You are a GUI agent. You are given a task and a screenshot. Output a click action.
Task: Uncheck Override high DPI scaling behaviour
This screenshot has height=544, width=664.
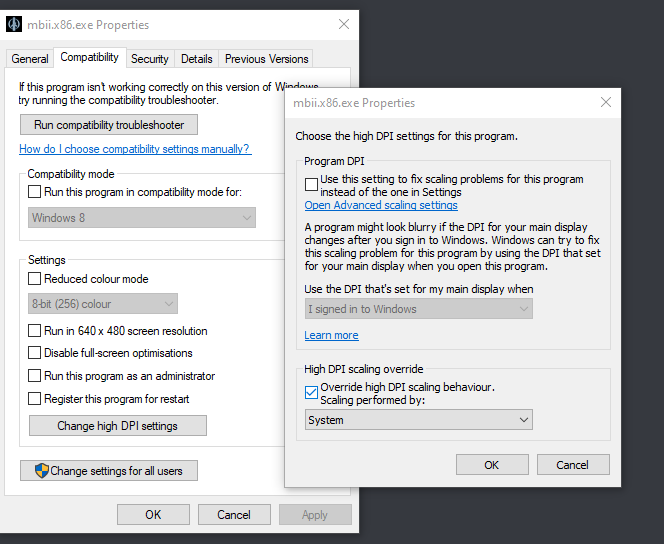[311, 393]
